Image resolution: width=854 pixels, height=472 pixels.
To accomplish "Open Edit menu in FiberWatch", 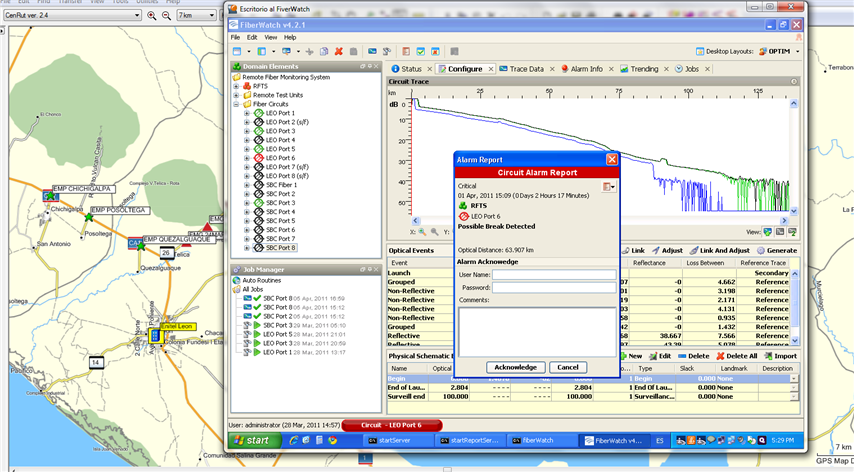I will click(252, 38).
